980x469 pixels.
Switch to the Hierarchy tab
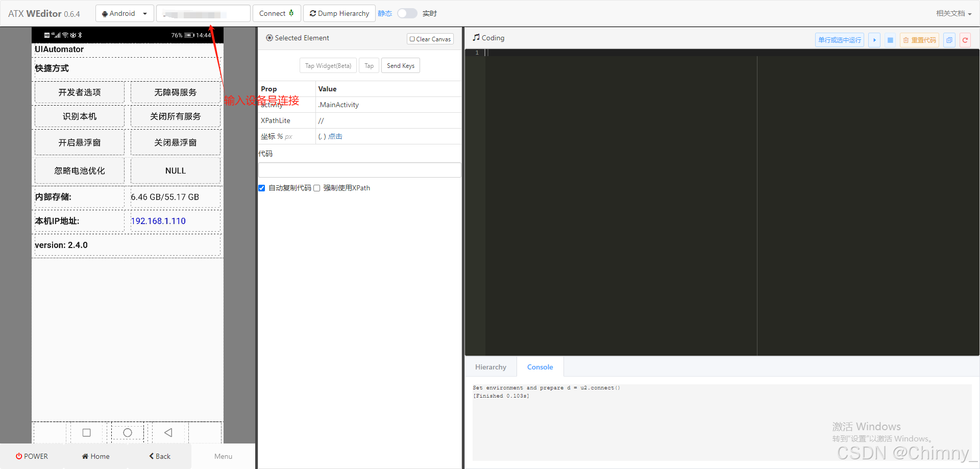tap(490, 366)
